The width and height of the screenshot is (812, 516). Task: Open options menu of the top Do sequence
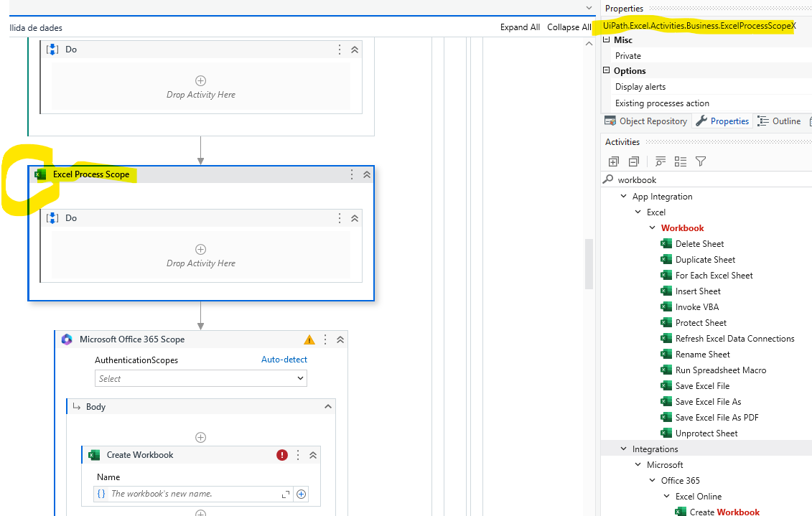339,50
